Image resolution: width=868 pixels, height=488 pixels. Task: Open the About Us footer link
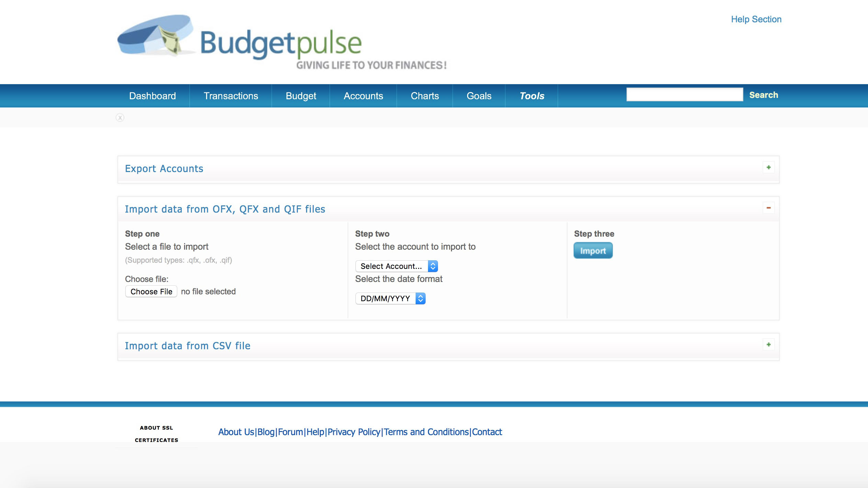coord(236,432)
